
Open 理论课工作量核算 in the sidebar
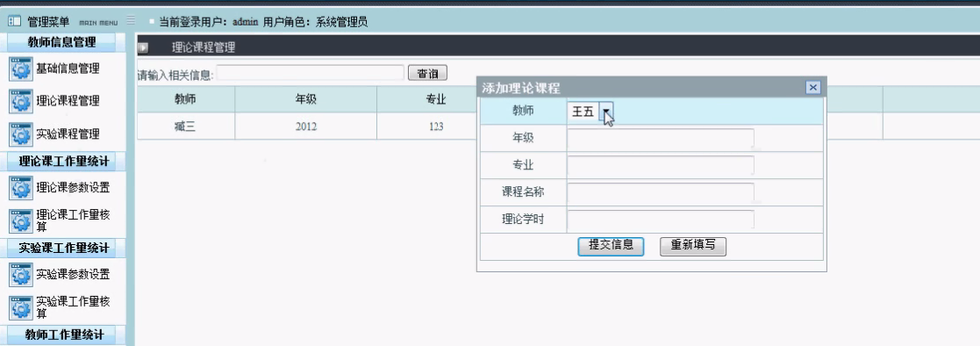coord(73,221)
